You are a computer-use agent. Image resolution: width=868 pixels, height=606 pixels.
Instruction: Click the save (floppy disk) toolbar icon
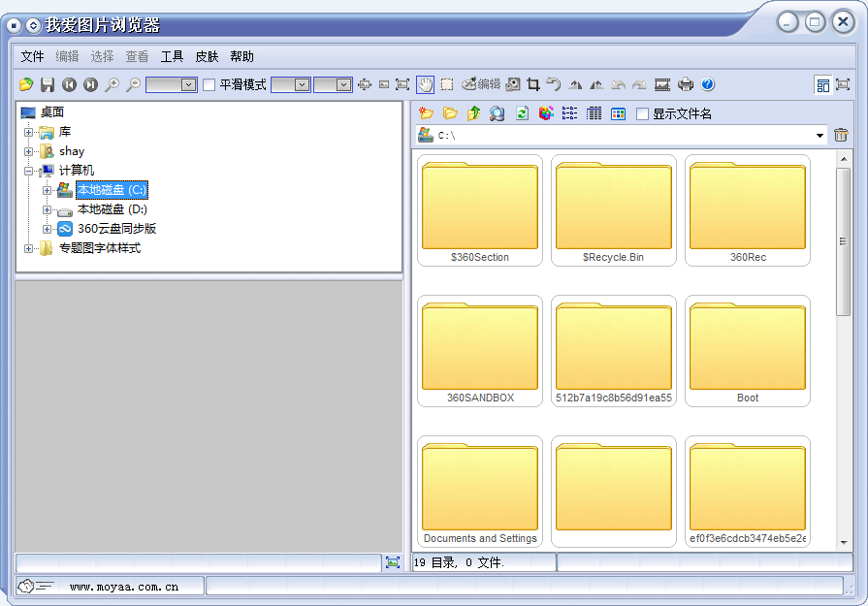point(48,85)
